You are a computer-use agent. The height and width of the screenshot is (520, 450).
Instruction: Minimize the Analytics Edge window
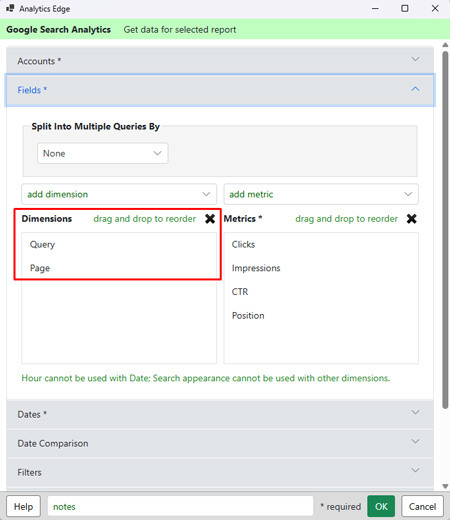point(375,8)
